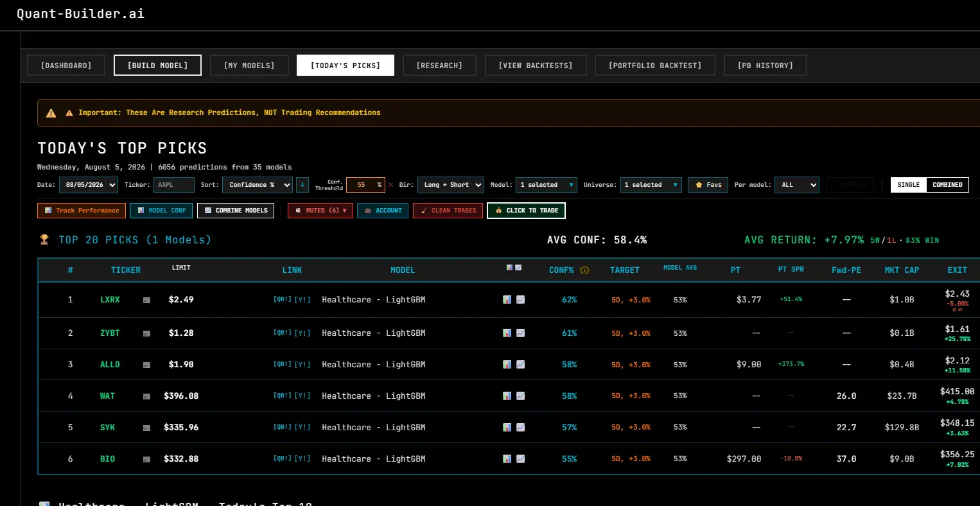This screenshot has height=506, width=980.
Task: Open the bar chart icon in ALLO row
Action: point(507,364)
